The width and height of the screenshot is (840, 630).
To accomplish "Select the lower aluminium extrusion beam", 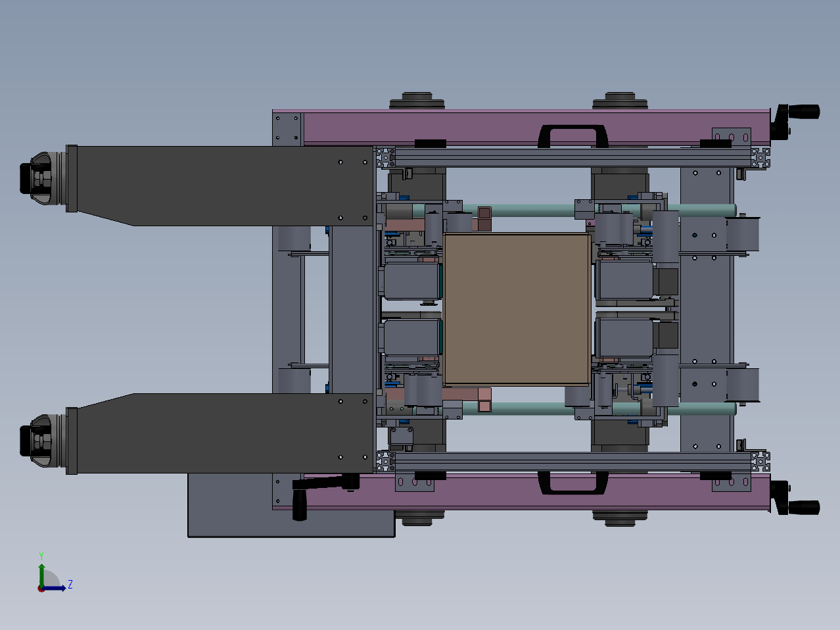I will (x=572, y=462).
